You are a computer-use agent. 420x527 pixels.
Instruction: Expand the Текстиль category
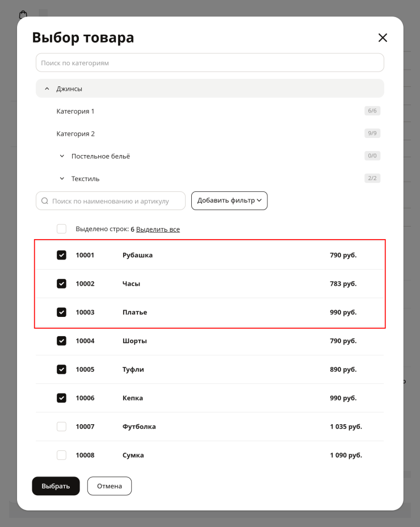coord(62,179)
